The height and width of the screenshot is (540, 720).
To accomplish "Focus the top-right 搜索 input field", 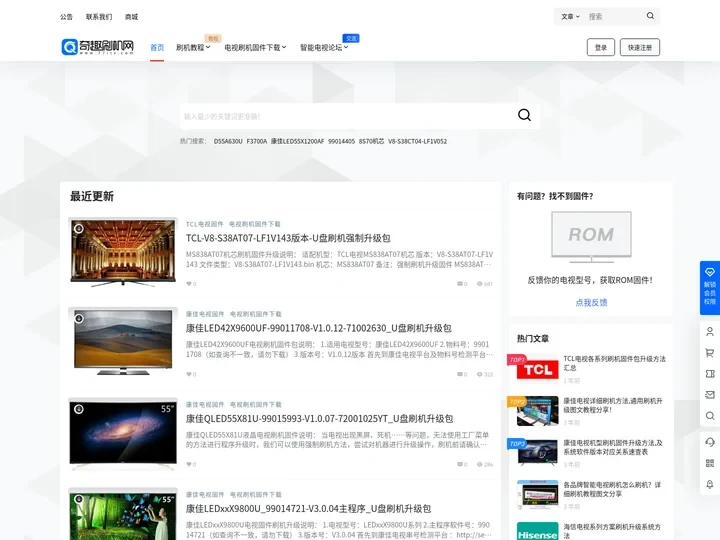I will [x=614, y=17].
